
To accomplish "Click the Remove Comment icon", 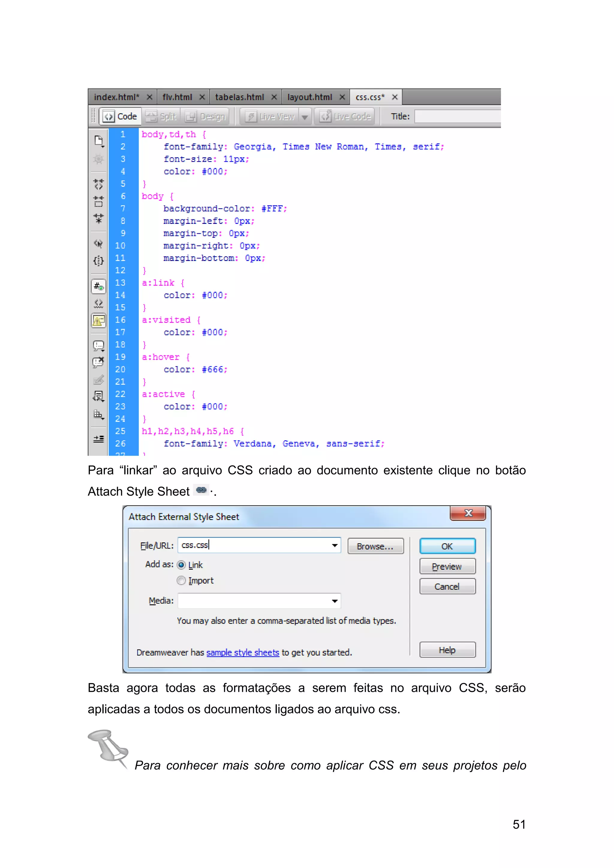I will (98, 363).
